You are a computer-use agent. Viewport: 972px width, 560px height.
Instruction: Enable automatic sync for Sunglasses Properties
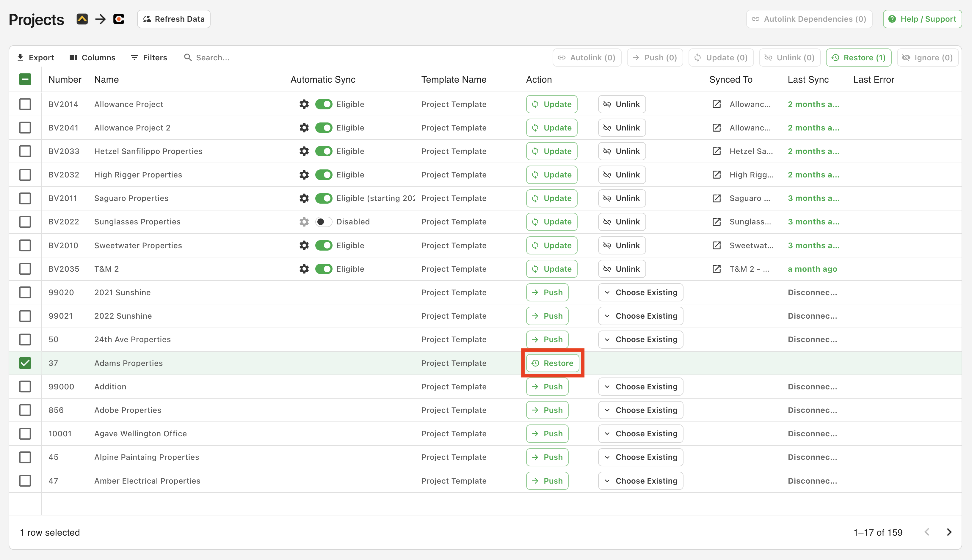click(324, 221)
